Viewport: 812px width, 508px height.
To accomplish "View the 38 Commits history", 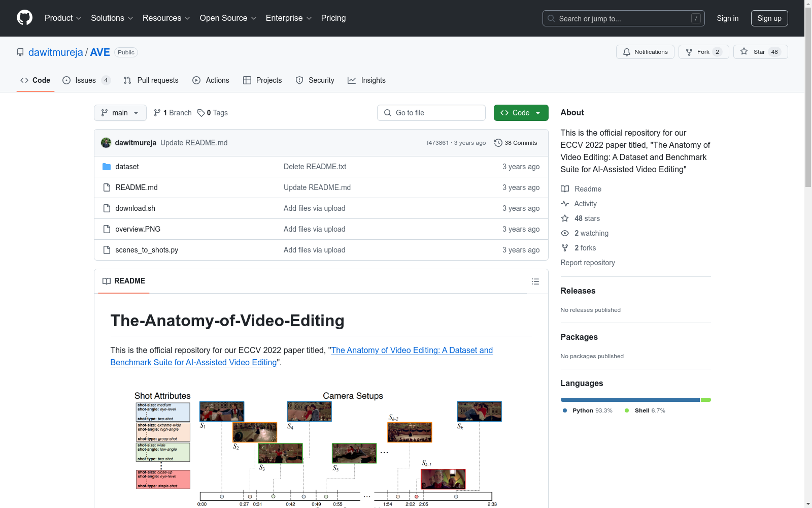I will (516, 143).
